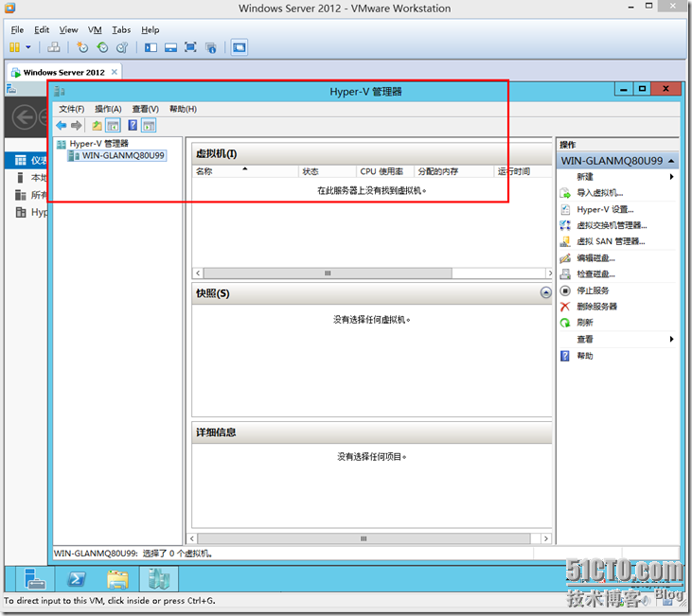Click 删除服务器 action
692x616 pixels.
pos(596,307)
